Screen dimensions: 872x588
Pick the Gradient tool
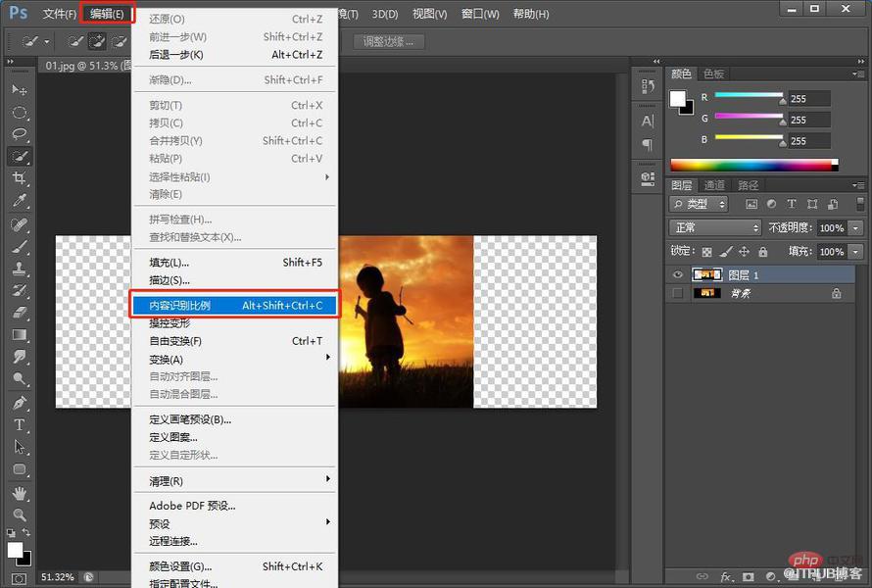pyautogui.click(x=20, y=335)
